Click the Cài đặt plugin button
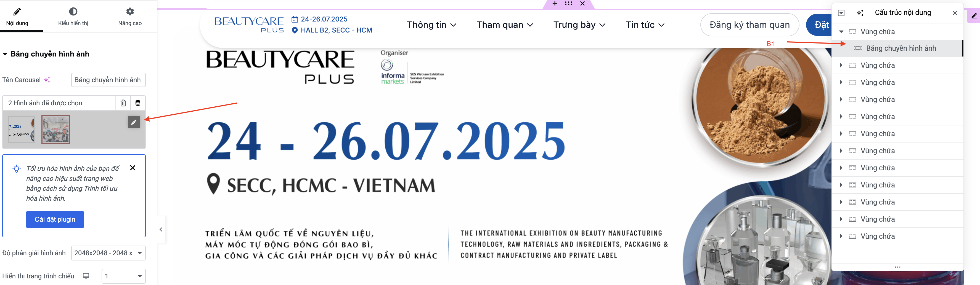 point(55,220)
